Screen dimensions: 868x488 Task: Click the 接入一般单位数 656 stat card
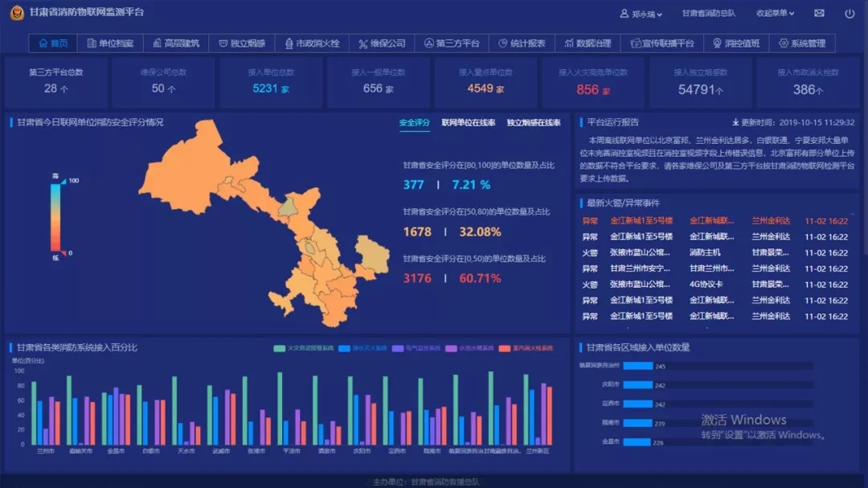tap(378, 82)
